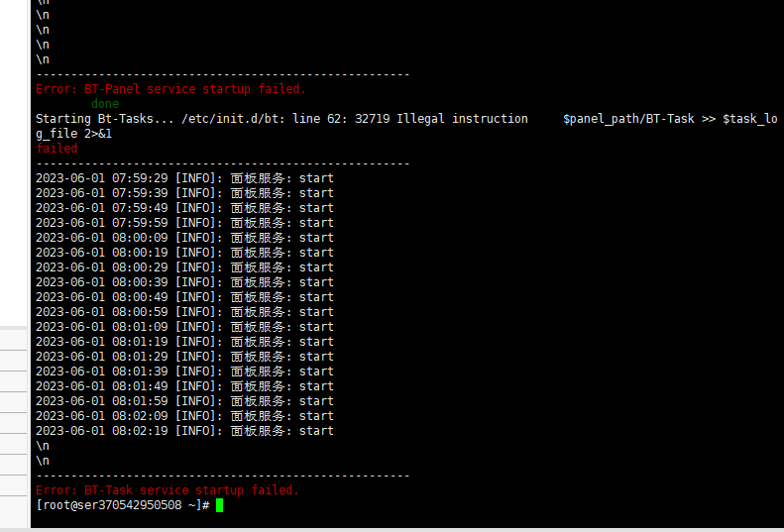Click log entry timestamped 08:01:09
784x532 pixels.
pos(184,327)
